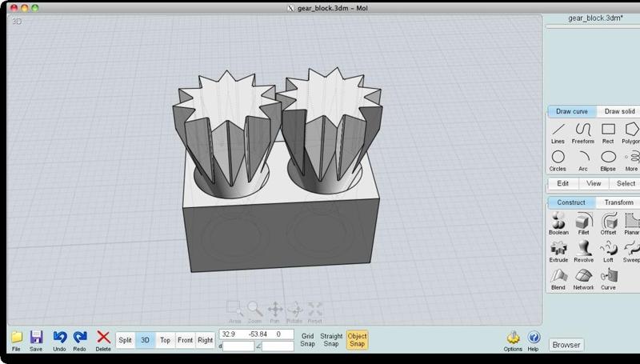Click the angle input field
This screenshot has width=640, height=364.
[278, 346]
